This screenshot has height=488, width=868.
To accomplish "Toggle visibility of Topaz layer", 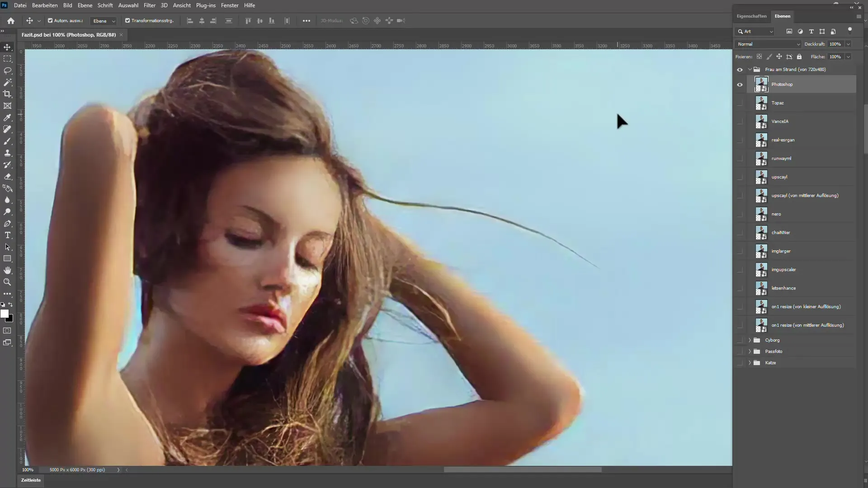I will point(740,103).
